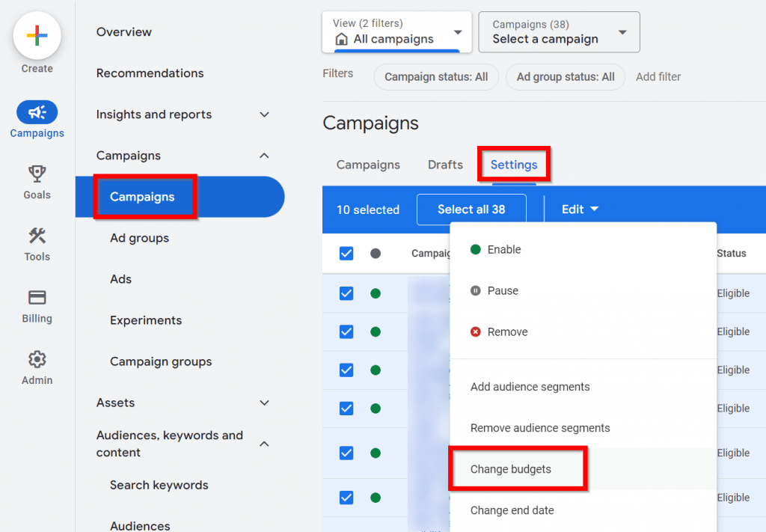Click the green Enable icon in the Edit menu

(x=475, y=250)
